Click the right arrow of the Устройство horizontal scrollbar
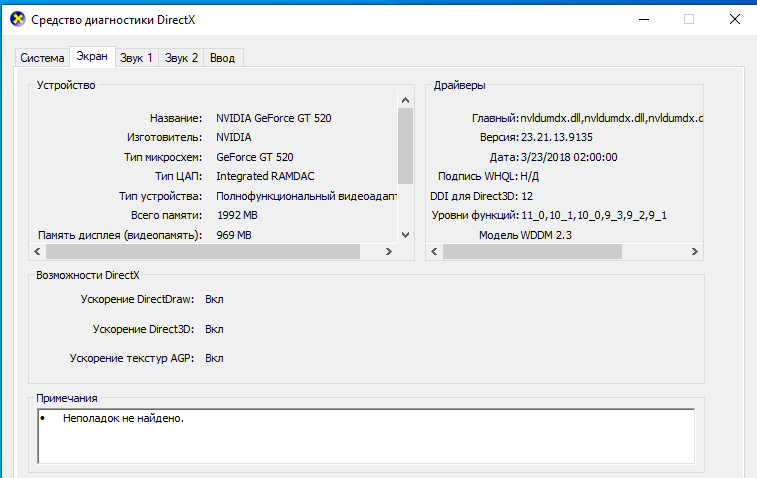 pos(389,252)
